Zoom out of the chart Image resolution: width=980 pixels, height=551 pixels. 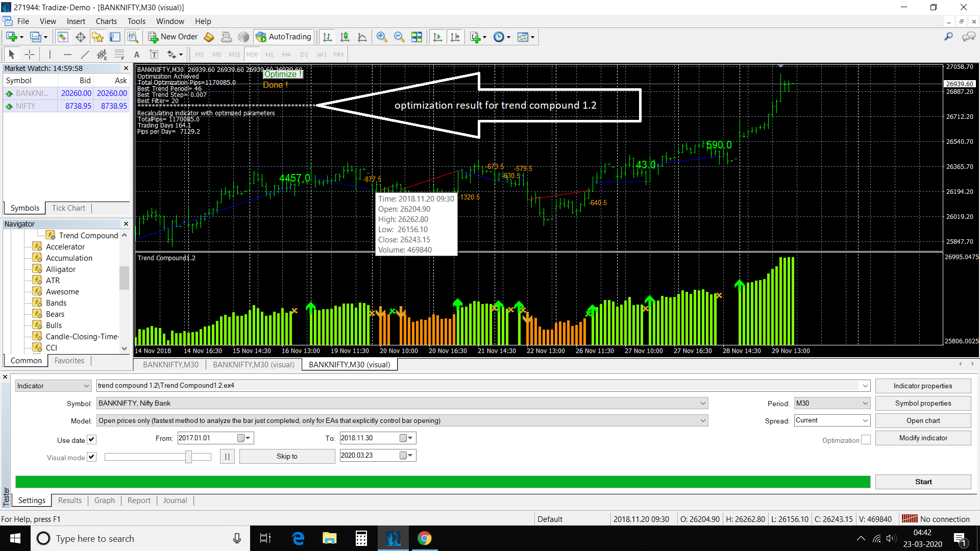pyautogui.click(x=399, y=37)
